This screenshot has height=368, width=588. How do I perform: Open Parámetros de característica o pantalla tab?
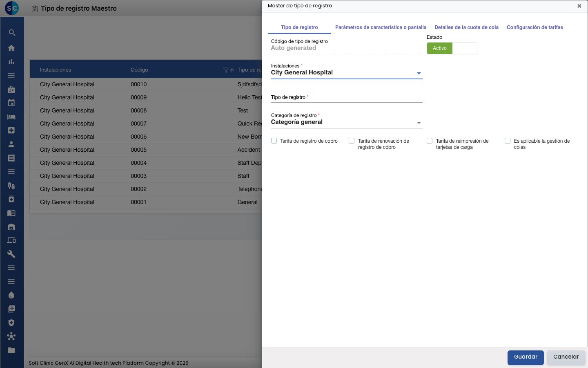381,27
